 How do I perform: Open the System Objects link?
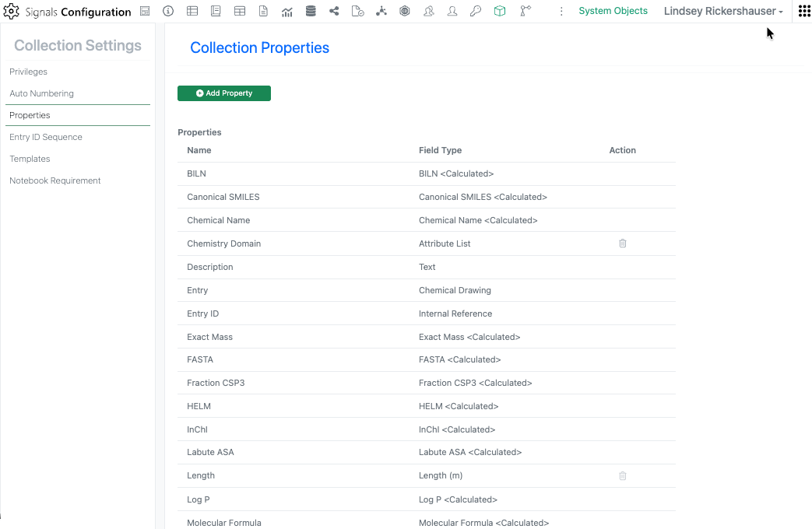[613, 11]
